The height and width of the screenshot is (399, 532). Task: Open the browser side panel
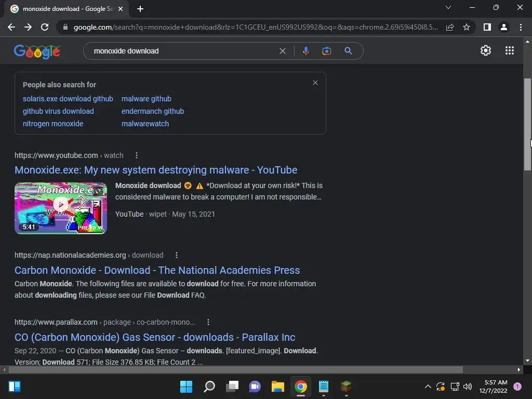(x=487, y=27)
